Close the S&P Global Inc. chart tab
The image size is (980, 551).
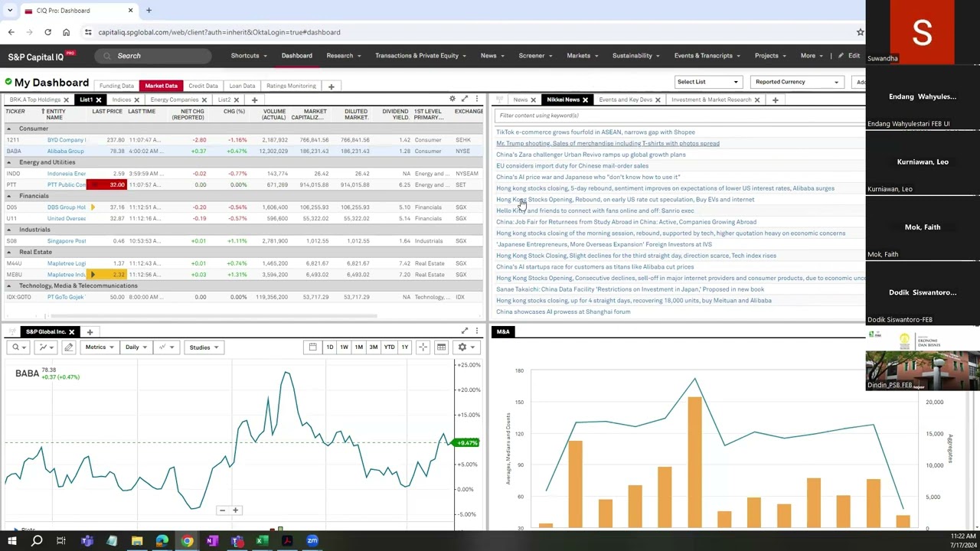(x=71, y=331)
